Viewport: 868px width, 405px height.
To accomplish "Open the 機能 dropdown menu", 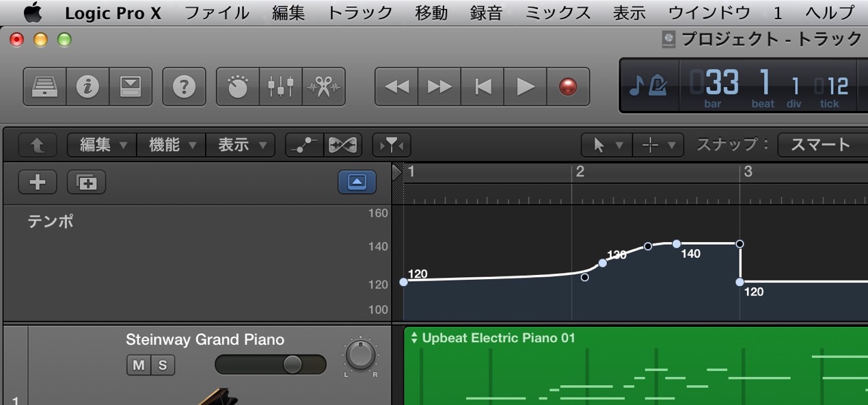I will [172, 145].
